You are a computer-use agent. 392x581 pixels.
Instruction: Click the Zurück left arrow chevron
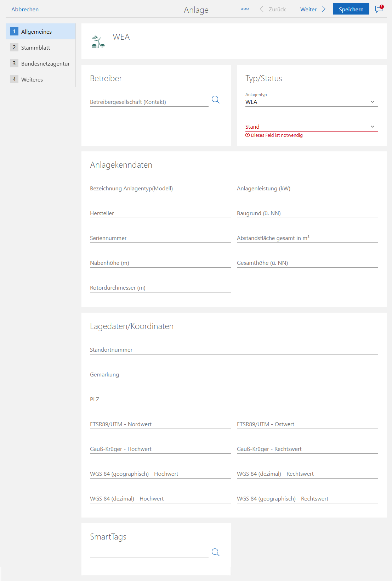point(262,9)
